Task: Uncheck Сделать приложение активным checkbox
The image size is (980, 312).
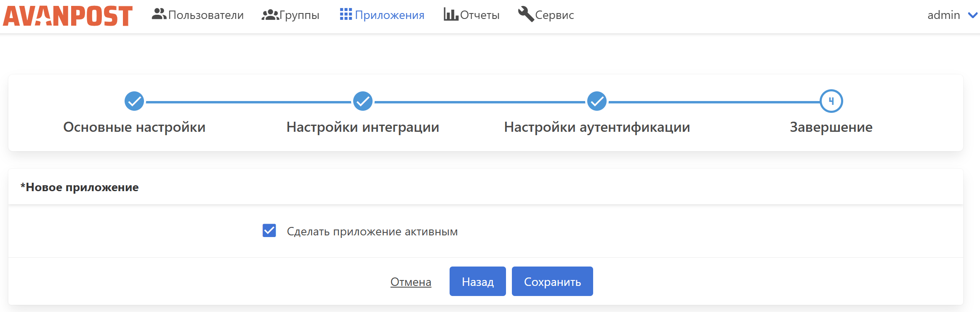Action: [269, 231]
